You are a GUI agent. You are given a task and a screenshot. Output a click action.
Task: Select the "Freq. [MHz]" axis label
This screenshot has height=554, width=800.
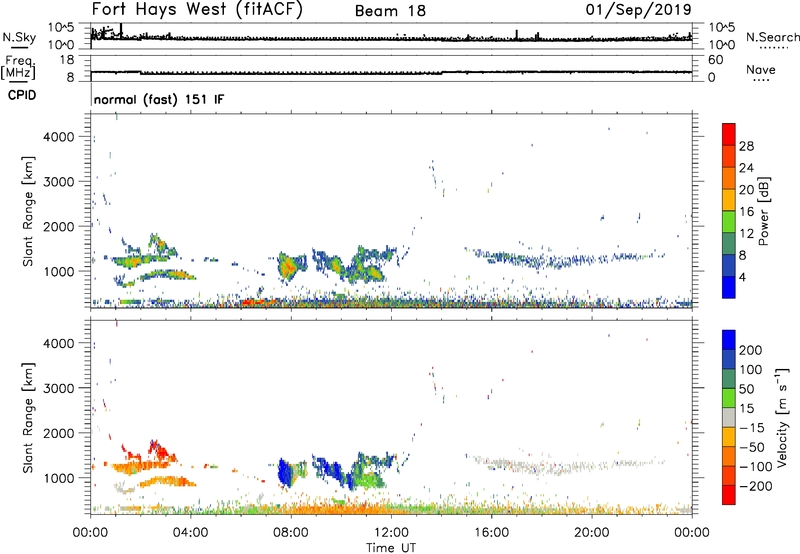click(18, 68)
